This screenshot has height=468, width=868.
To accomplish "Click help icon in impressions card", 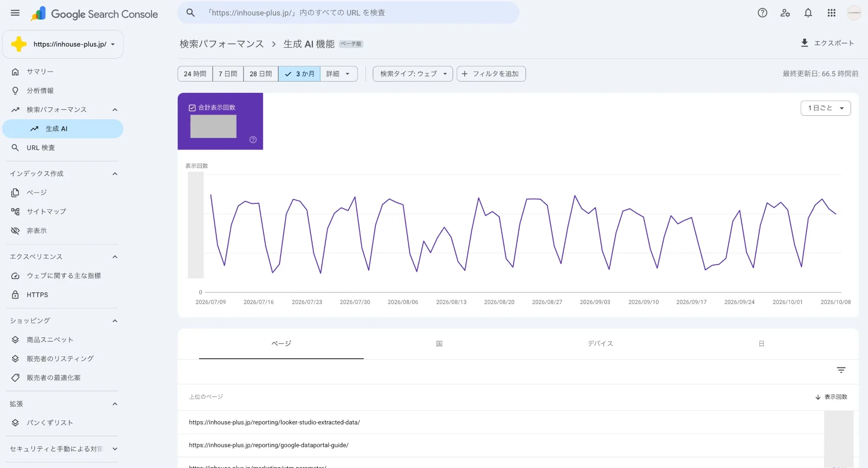I will point(253,140).
